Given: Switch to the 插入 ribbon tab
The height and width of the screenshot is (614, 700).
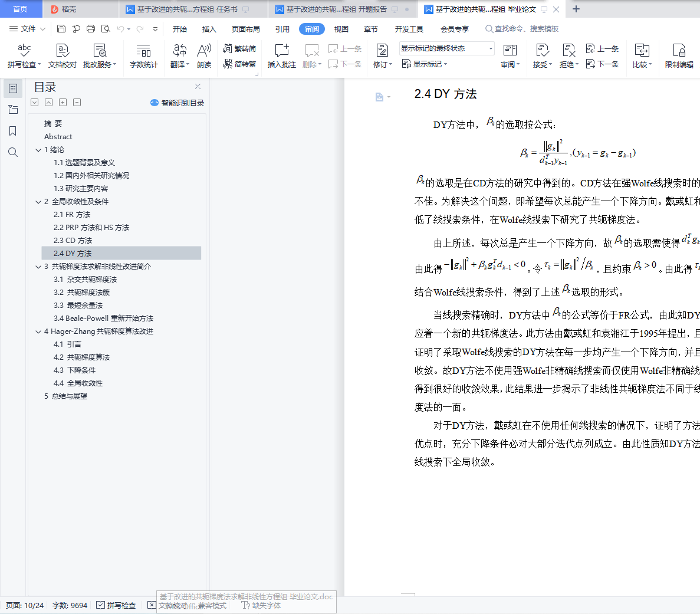Looking at the screenshot, I should coord(209,29).
